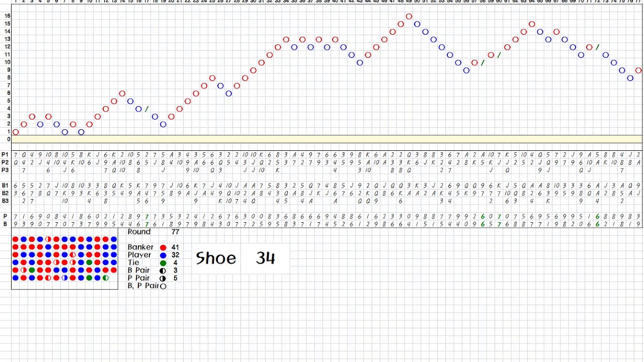Screen dimensions: 644x362
Task: Select the last red circle at round 77
Action: coord(638,70)
